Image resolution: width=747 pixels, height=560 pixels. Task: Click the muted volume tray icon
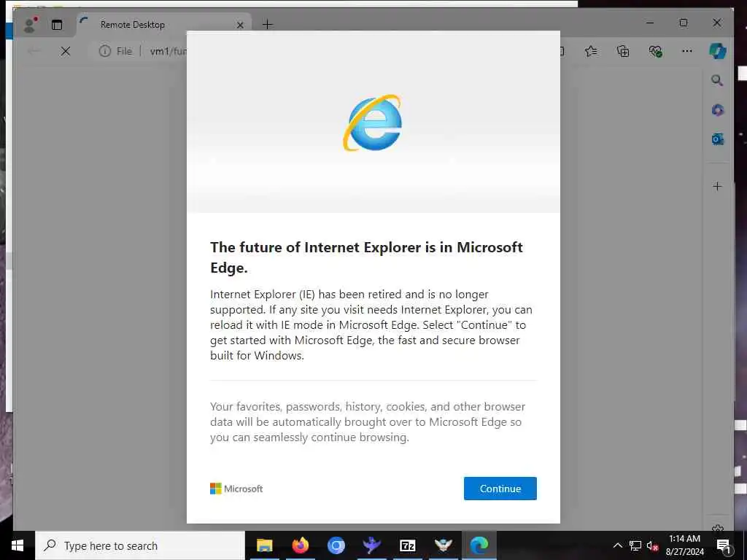pyautogui.click(x=652, y=545)
